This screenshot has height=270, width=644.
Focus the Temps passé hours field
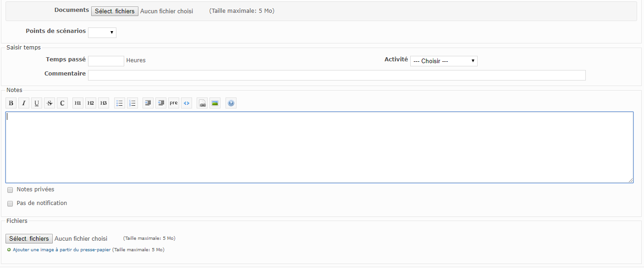[x=106, y=61]
